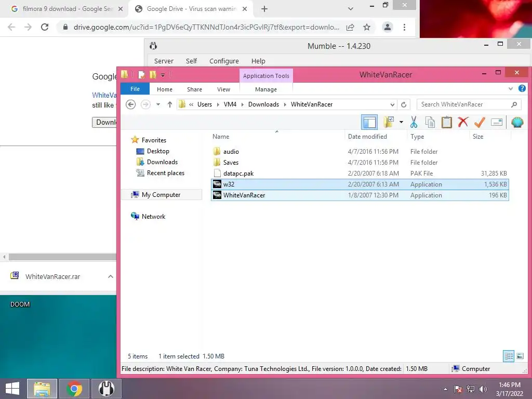Open the File tab in Explorer
Screen dimensions: 532x399
[135, 89]
